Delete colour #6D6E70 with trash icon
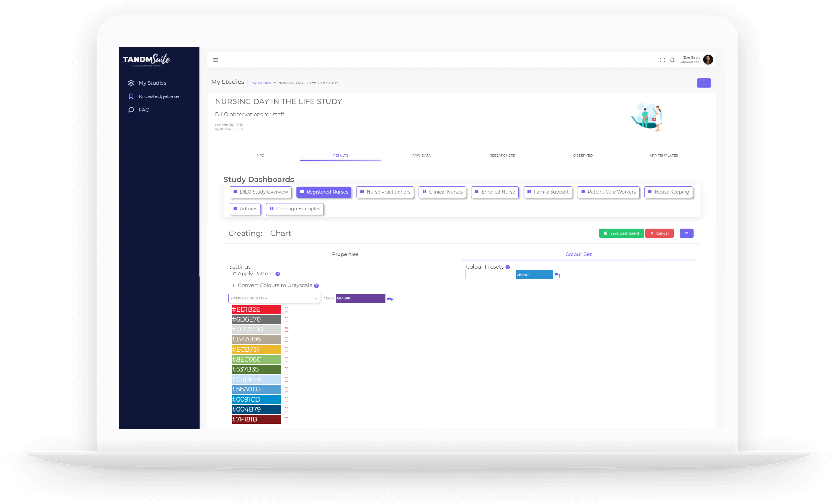Image resolution: width=837 pixels, height=504 pixels. point(286,319)
